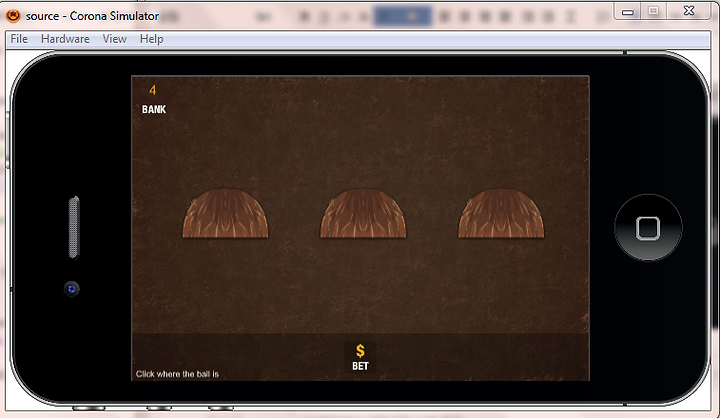The height and width of the screenshot is (418, 720).
Task: Close the Corona Simulator window
Action: 689,11
